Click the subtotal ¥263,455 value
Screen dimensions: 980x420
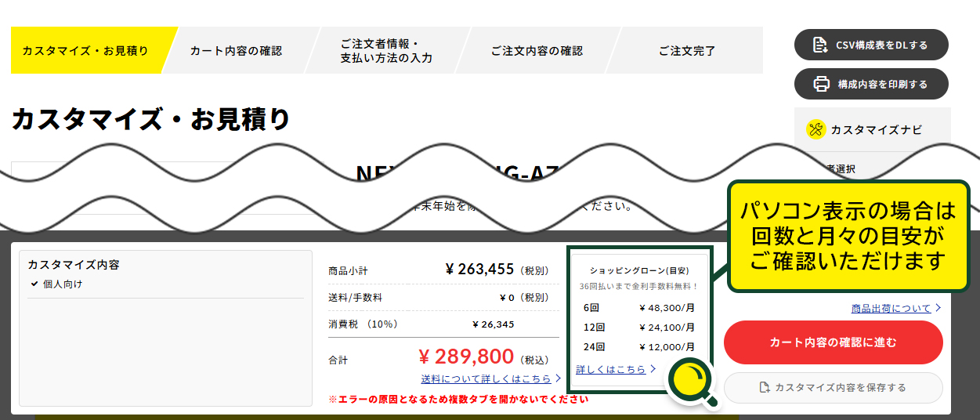[x=479, y=270]
